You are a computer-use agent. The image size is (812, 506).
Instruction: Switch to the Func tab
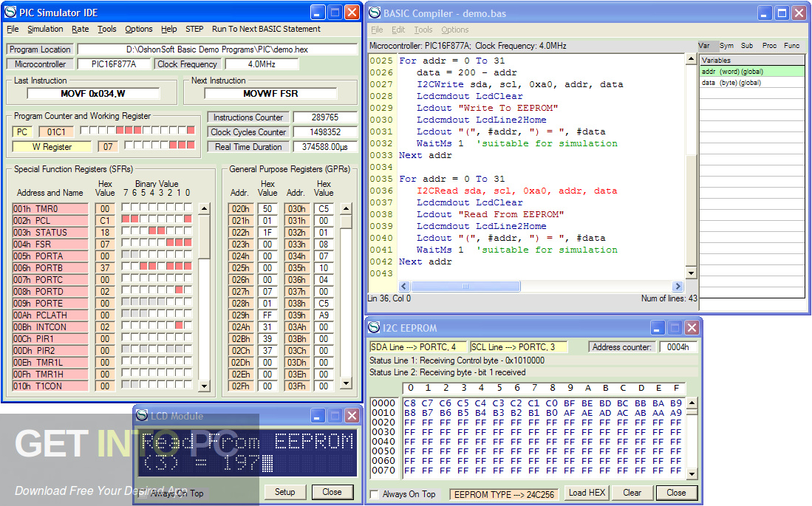(x=792, y=46)
